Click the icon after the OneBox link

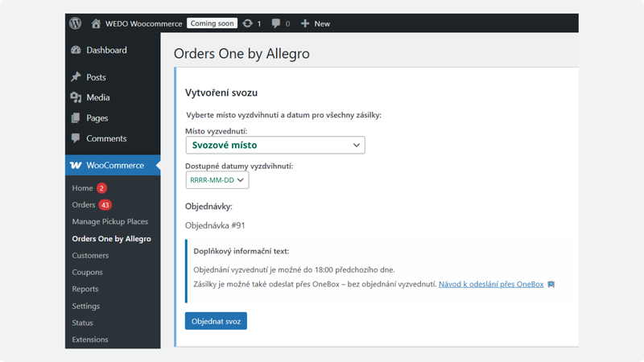click(551, 284)
